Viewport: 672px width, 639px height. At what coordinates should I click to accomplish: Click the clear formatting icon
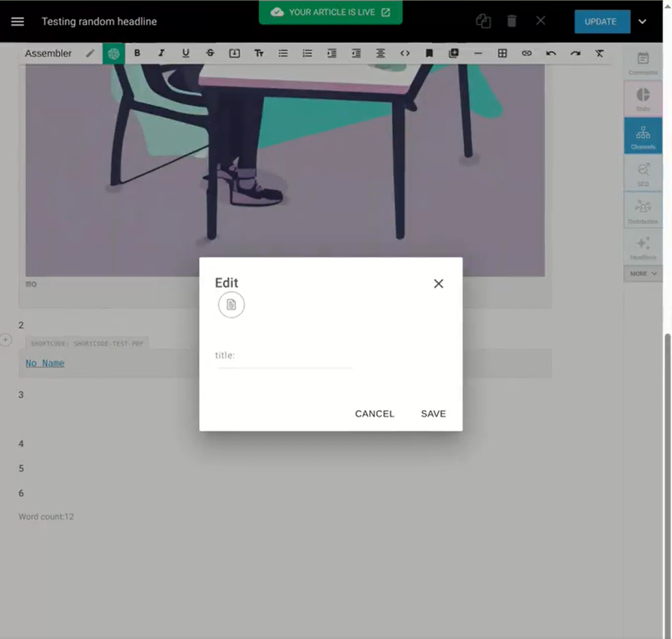click(x=599, y=53)
